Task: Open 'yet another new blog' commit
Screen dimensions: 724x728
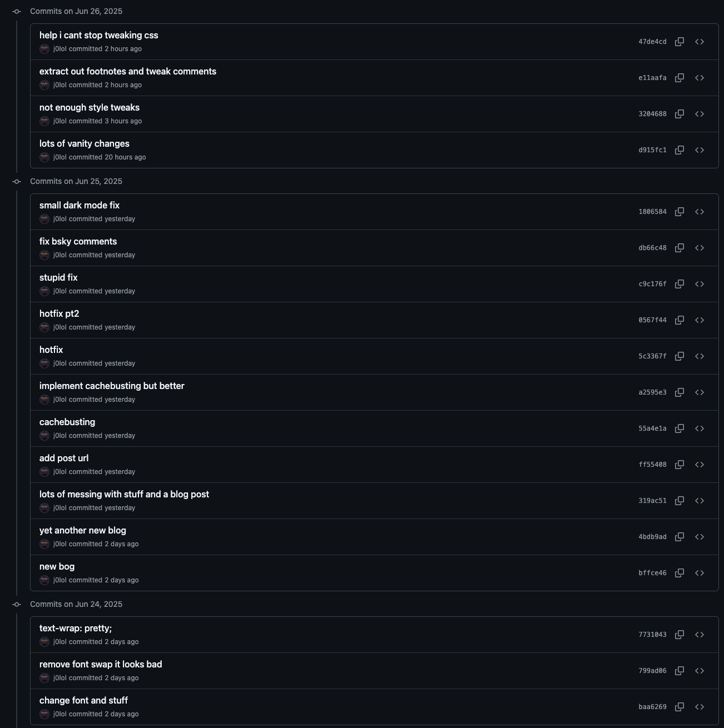Action: tap(83, 530)
